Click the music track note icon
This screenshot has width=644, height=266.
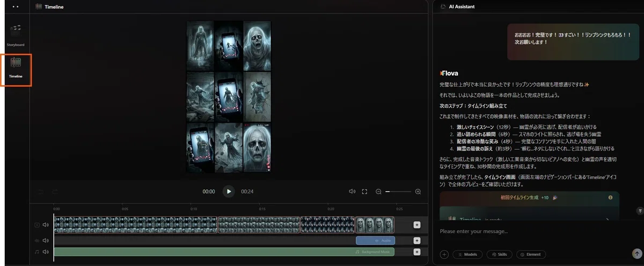[37, 252]
